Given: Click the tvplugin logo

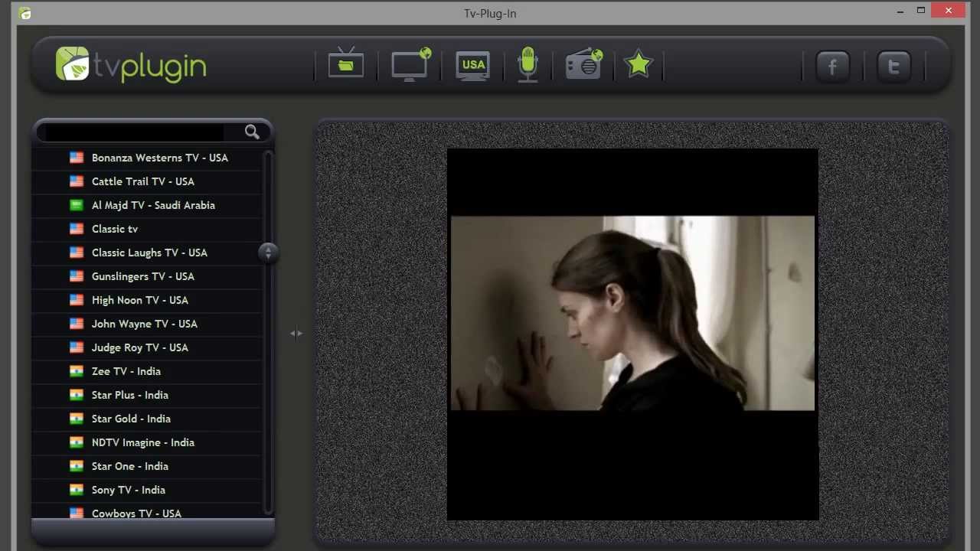Looking at the screenshot, I should click(131, 64).
